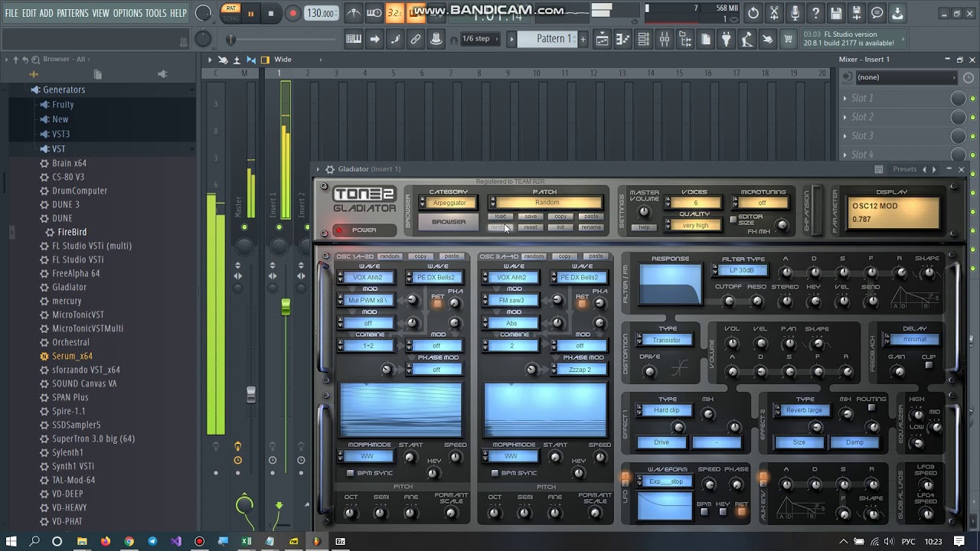Open Gladiator Patch Random dropdown

(x=546, y=203)
